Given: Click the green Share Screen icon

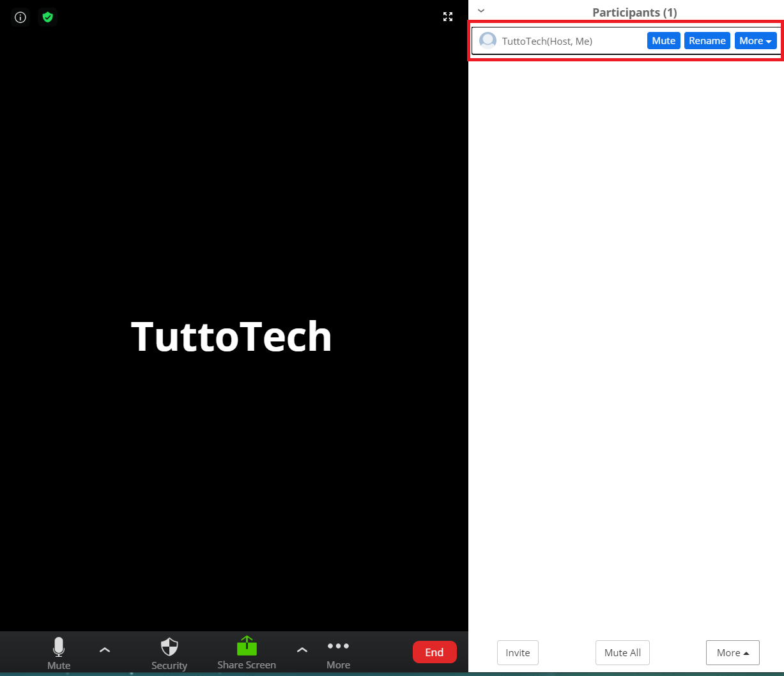Looking at the screenshot, I should coord(247,647).
